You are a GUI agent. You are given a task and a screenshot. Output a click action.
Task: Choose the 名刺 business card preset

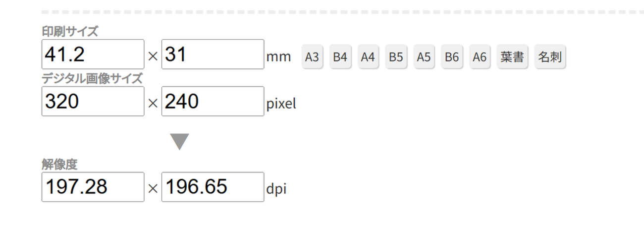(550, 57)
